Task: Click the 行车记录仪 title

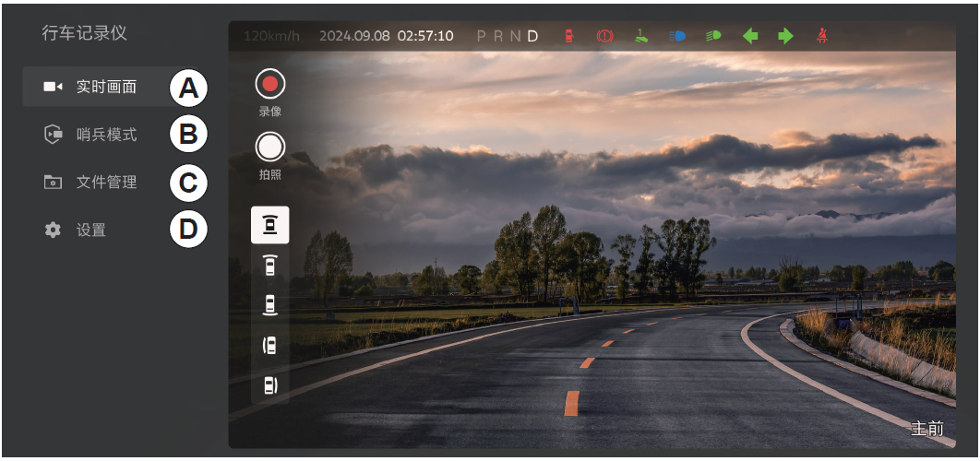Action: (x=84, y=33)
